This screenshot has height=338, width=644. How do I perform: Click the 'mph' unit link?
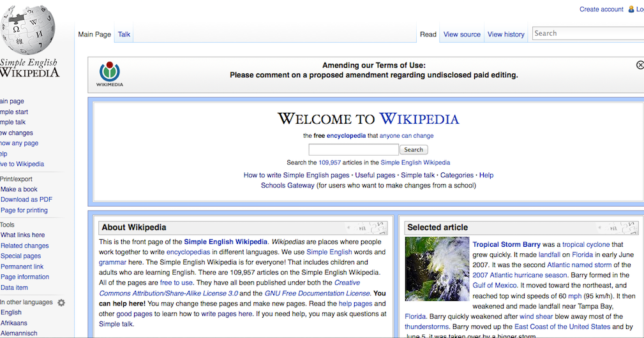pos(575,296)
